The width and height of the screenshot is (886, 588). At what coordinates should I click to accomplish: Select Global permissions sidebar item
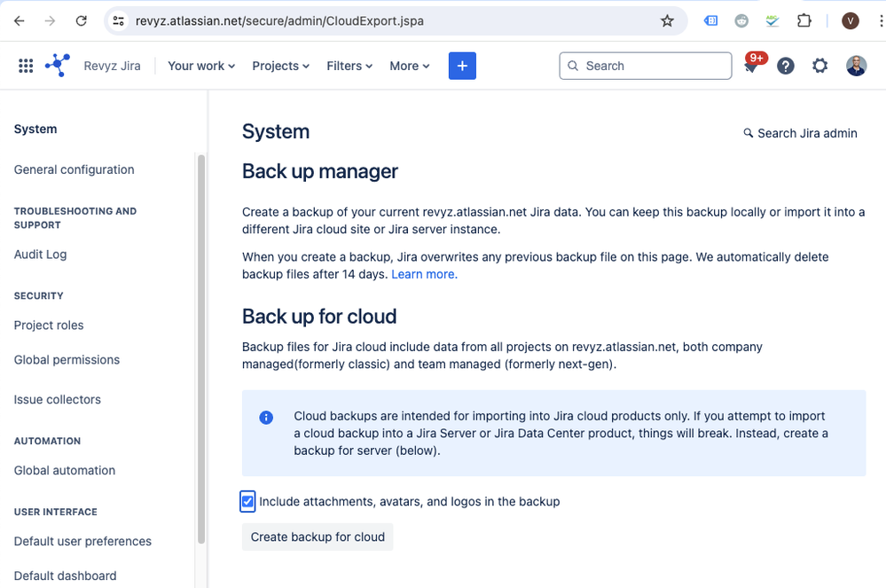point(67,360)
